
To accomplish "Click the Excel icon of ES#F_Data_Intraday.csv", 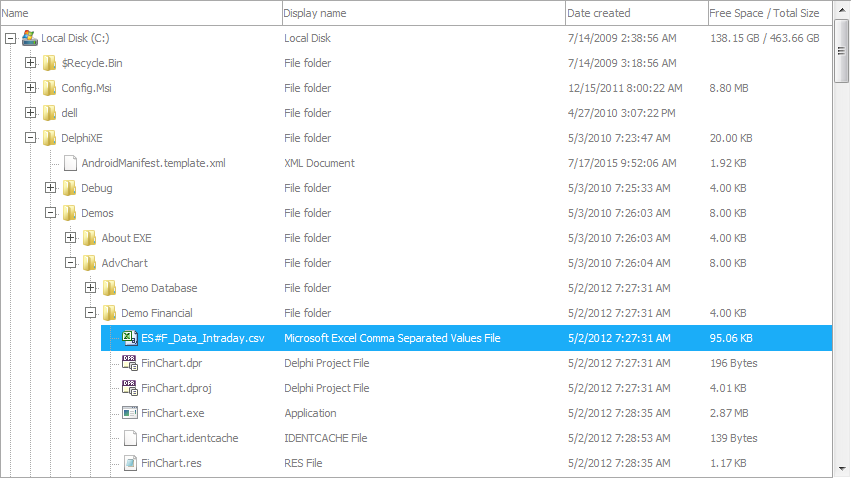I will click(130, 337).
